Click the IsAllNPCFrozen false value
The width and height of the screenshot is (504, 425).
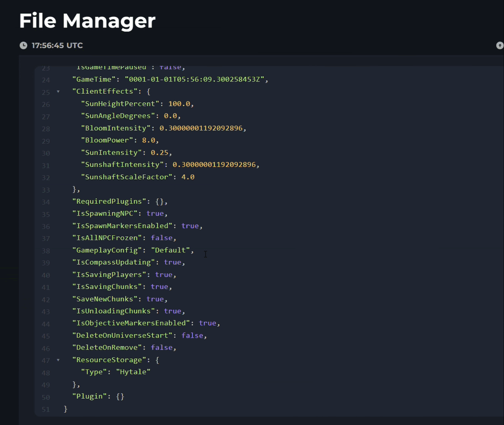161,238
